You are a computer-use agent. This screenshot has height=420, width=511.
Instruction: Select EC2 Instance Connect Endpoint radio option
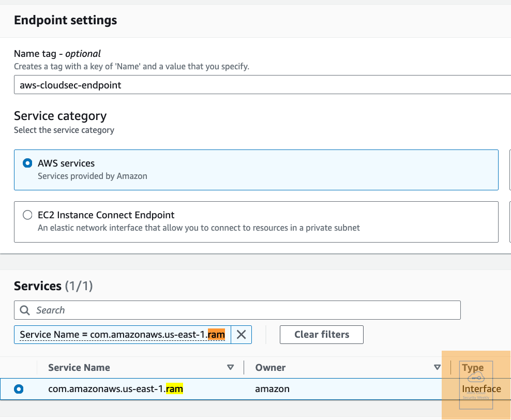click(x=27, y=215)
